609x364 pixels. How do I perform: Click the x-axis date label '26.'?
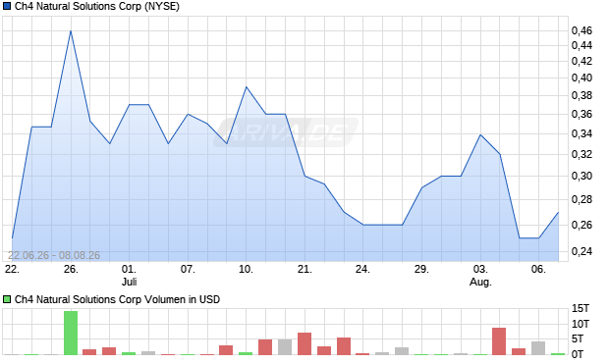[71, 269]
